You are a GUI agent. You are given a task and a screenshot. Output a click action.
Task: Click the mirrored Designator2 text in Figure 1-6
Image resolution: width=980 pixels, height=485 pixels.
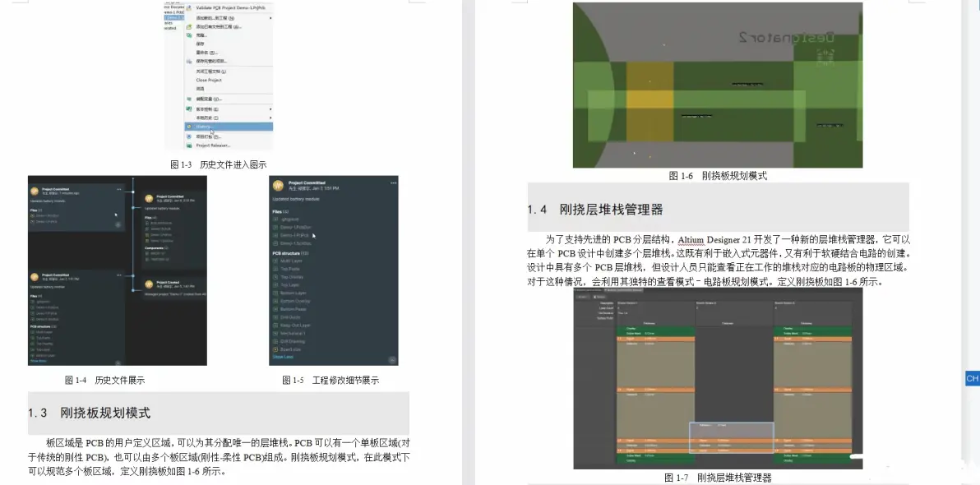787,38
